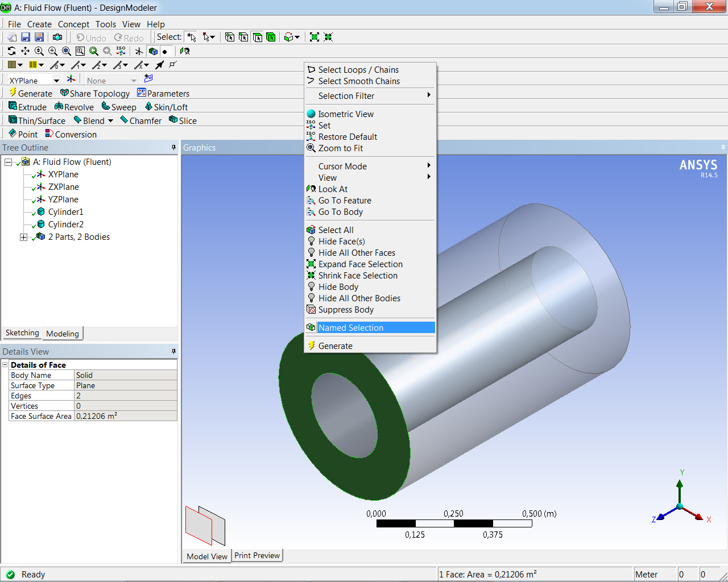Image resolution: width=728 pixels, height=582 pixels.
Task: Click the pin icon in Tree Outline header
Action: point(173,147)
